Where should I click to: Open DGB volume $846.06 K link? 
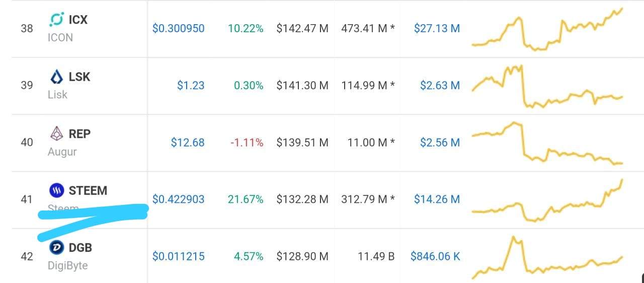pyautogui.click(x=435, y=256)
